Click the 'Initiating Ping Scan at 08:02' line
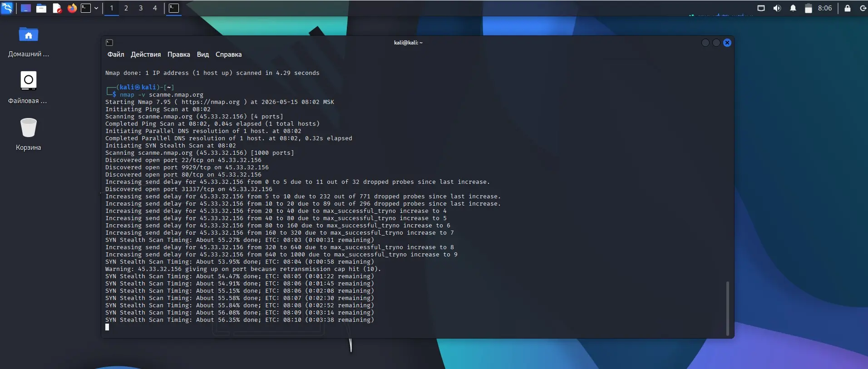This screenshot has width=868, height=369. point(158,109)
